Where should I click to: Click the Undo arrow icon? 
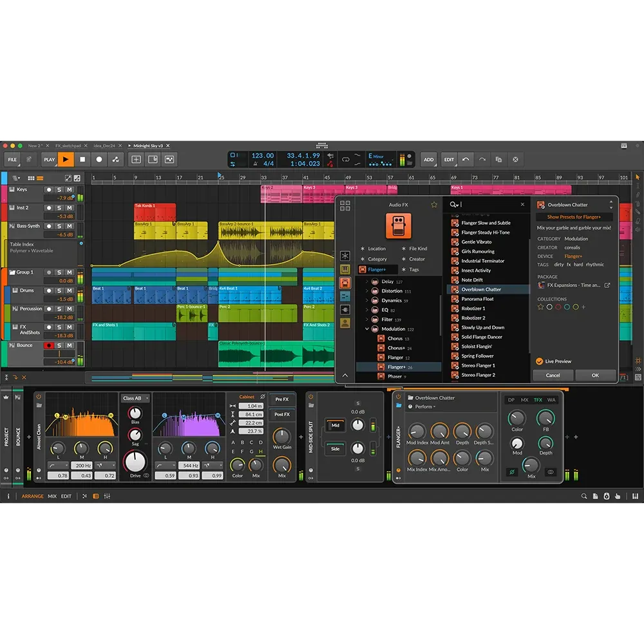tap(466, 159)
